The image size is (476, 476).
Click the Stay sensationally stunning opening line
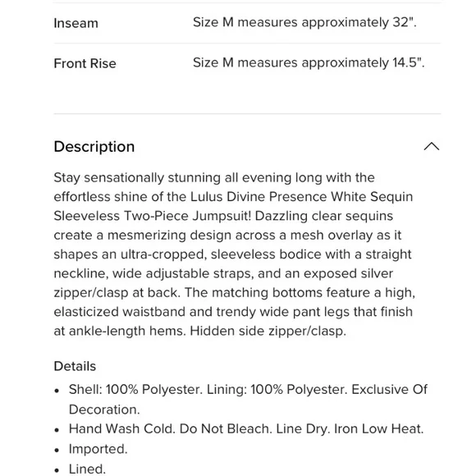tap(214, 177)
